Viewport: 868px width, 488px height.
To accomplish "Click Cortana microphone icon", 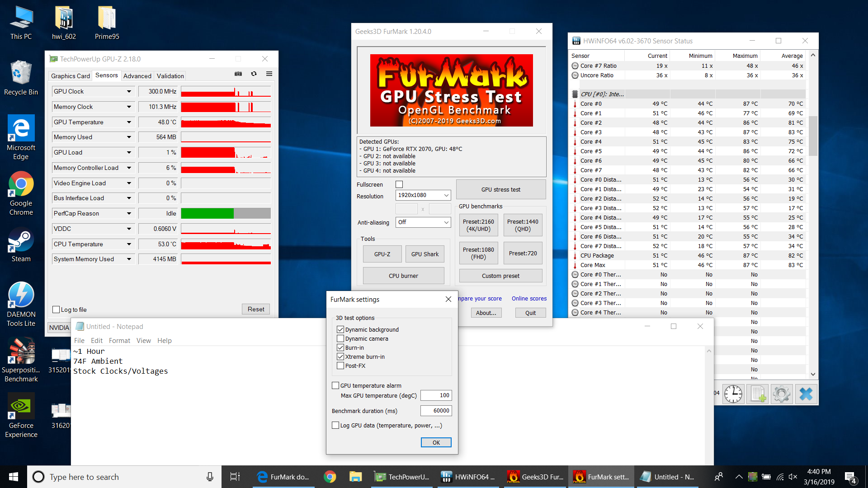I will 210,477.
